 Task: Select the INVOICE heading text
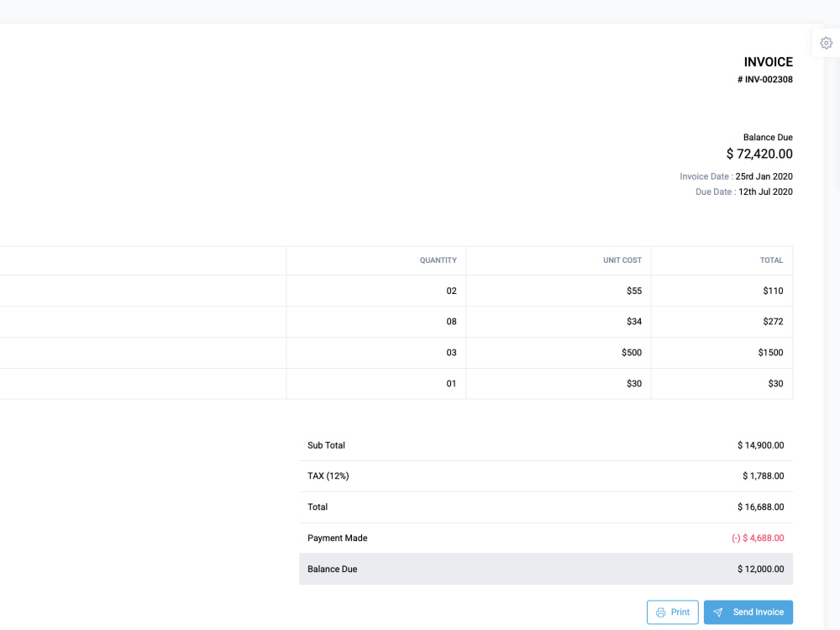click(x=769, y=62)
